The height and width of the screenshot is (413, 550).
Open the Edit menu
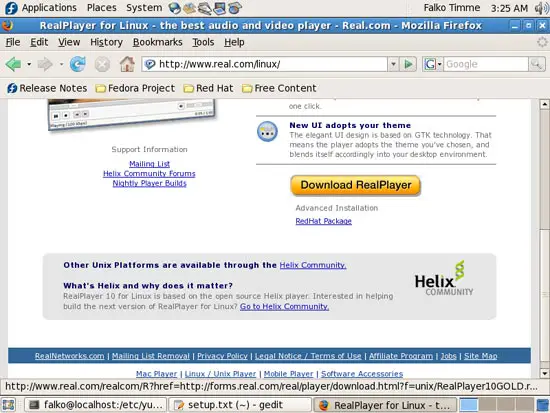coord(39,42)
